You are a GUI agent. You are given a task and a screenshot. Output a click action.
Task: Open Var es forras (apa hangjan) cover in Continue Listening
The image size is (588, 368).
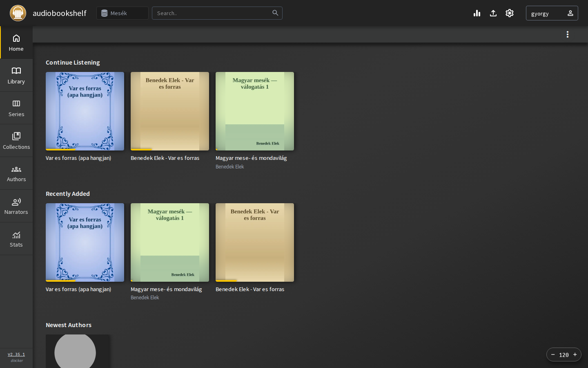(x=85, y=111)
